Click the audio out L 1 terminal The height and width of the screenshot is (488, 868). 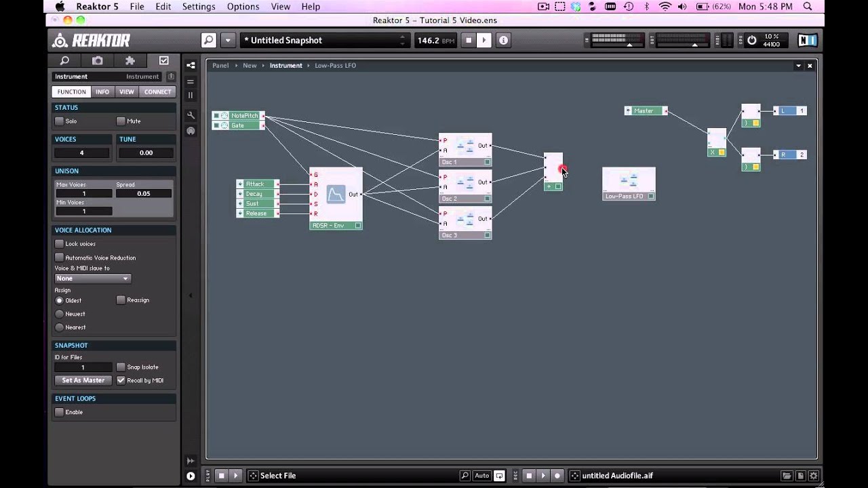[790, 110]
